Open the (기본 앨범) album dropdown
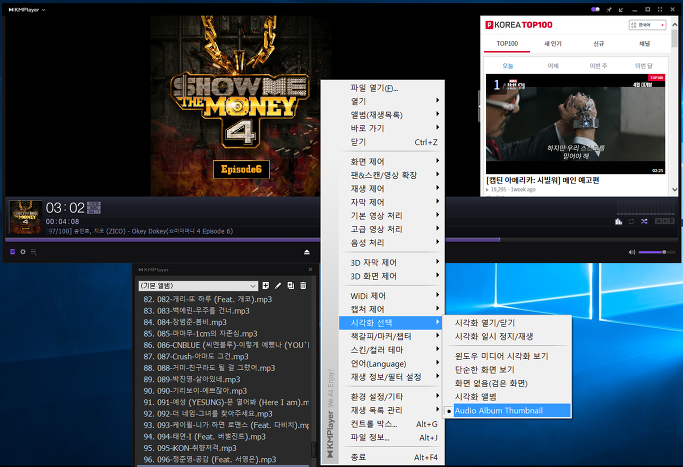The height and width of the screenshot is (467, 683). pos(198,286)
